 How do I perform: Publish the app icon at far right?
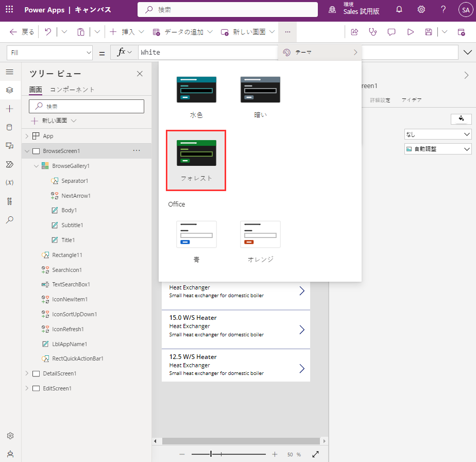(462, 32)
